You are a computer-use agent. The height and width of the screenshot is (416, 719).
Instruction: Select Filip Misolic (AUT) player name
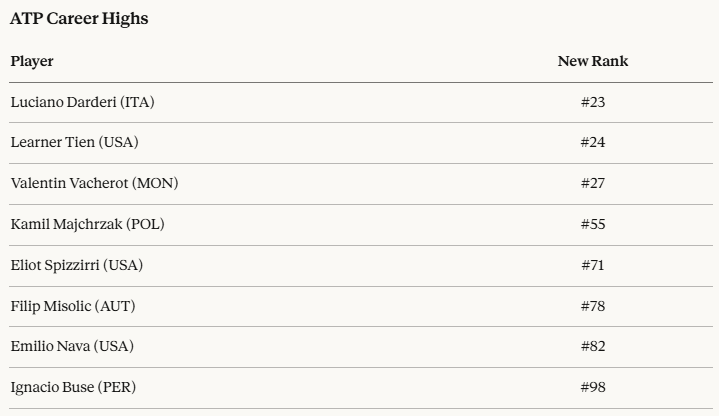tap(73, 306)
